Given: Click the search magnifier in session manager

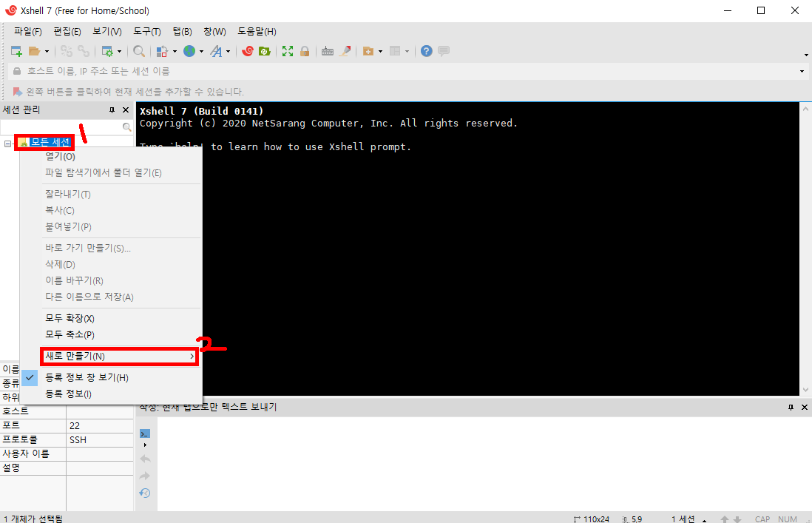Looking at the screenshot, I should 127,127.
